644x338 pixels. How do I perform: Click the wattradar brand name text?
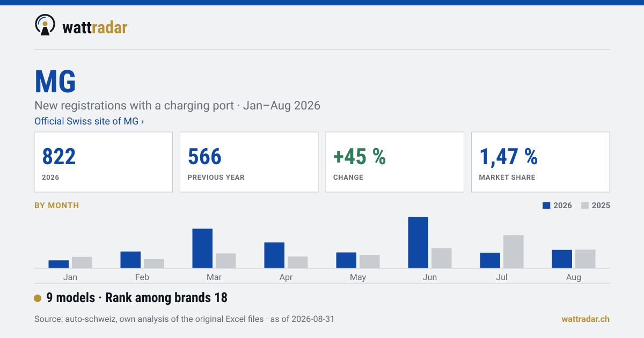point(95,27)
